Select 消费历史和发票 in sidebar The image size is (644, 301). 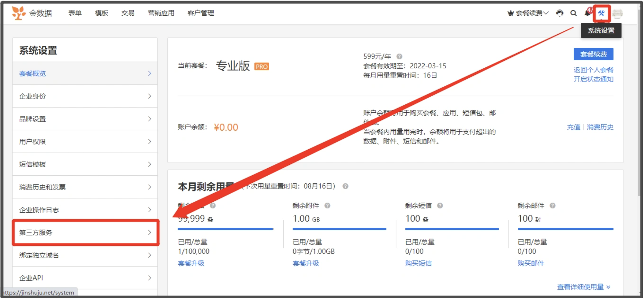(85, 187)
